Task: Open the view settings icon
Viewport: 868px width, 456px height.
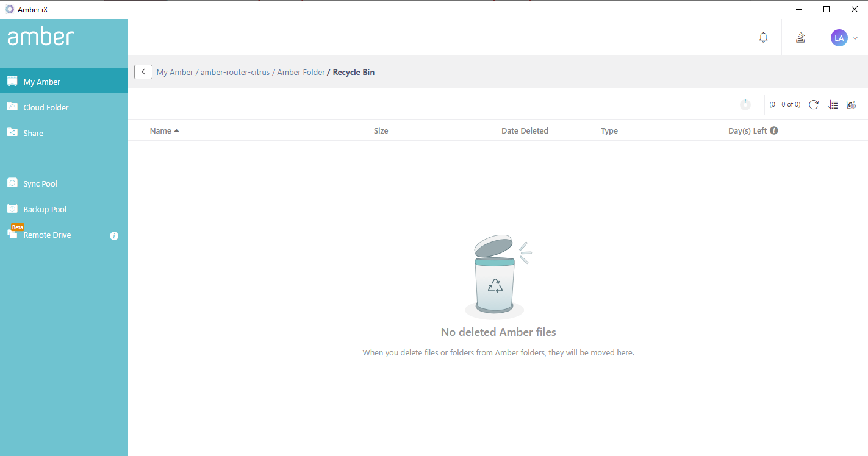Action: (852, 104)
